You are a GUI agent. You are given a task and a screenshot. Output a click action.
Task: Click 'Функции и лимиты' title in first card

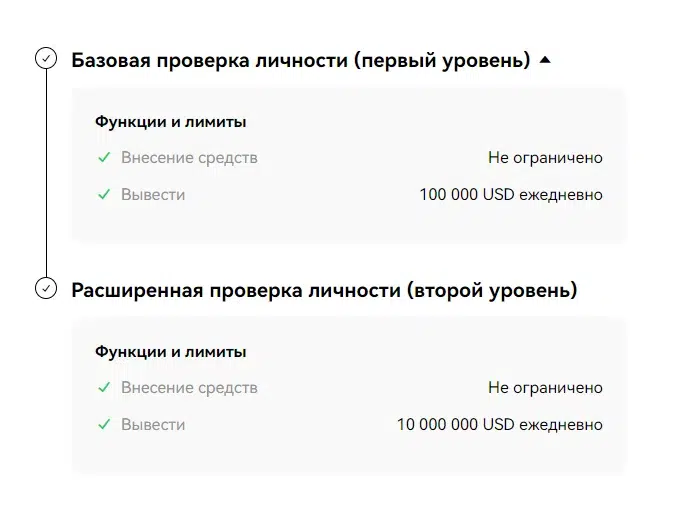click(x=171, y=122)
